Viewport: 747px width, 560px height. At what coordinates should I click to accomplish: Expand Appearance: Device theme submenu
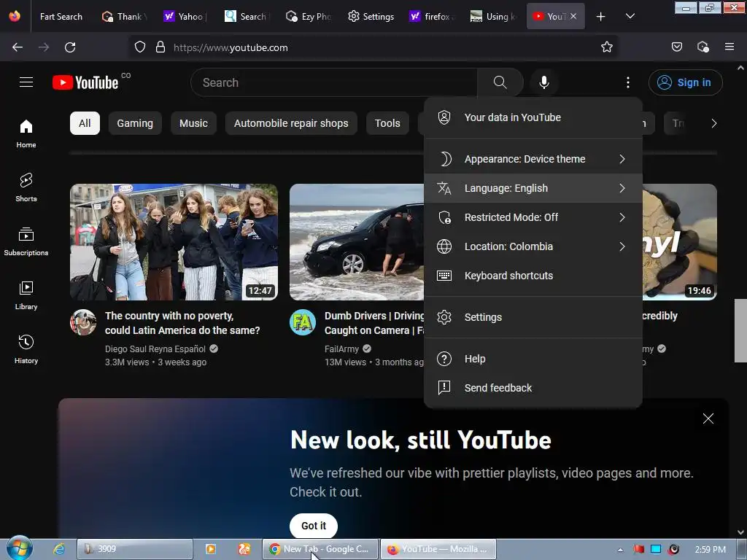[533, 159]
